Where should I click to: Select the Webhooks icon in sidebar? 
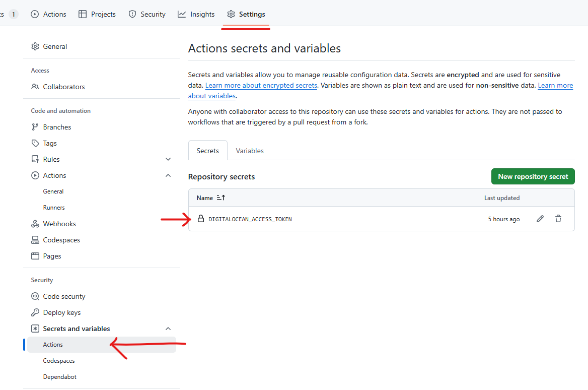35,223
